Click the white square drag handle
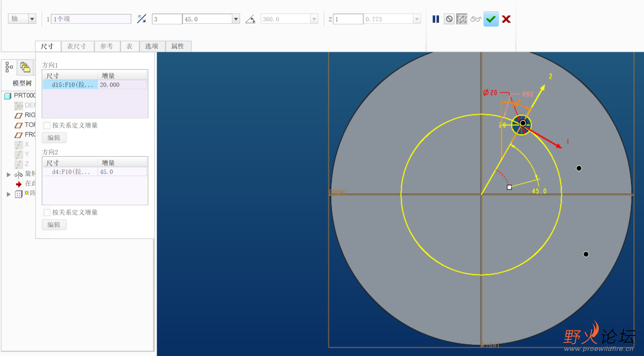This screenshot has height=356, width=644. point(509,187)
